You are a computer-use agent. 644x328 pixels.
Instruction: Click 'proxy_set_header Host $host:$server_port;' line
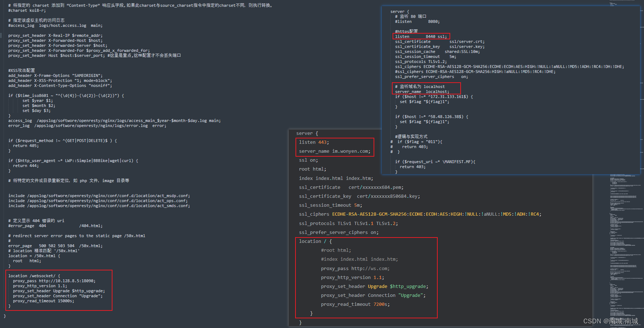tap(57, 55)
